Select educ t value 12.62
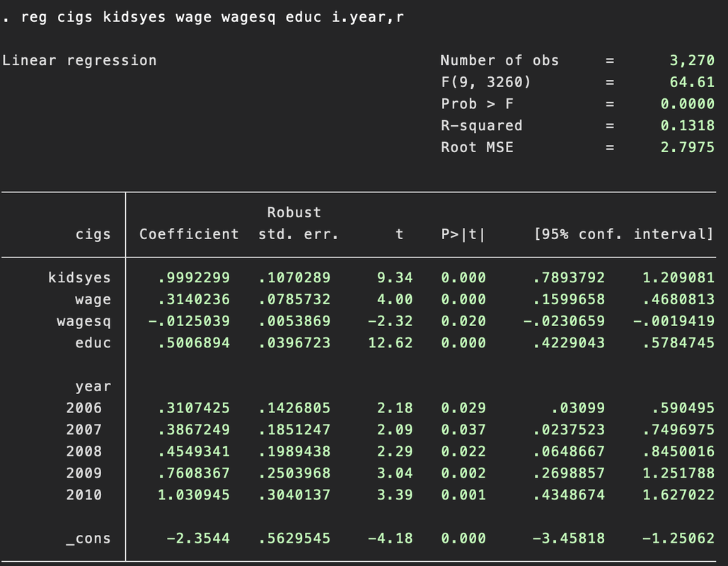 (x=391, y=343)
